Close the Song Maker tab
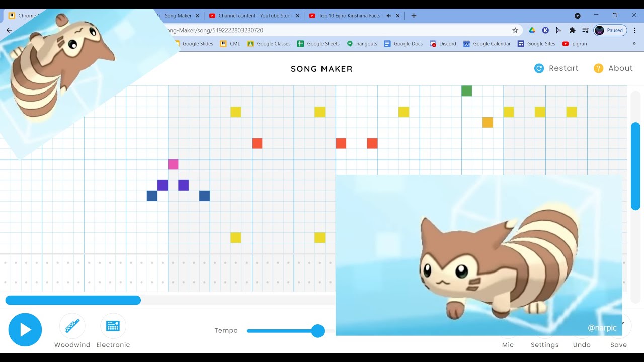This screenshot has width=644, height=362. click(x=197, y=16)
